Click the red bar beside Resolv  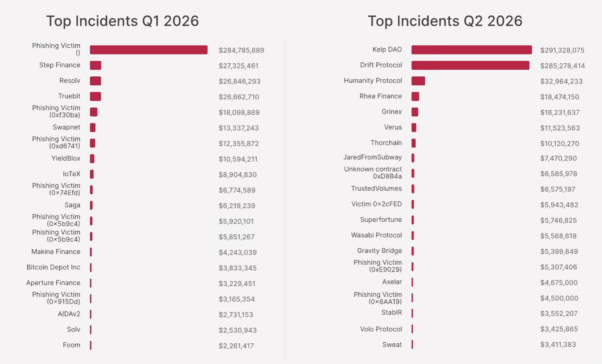(95, 81)
